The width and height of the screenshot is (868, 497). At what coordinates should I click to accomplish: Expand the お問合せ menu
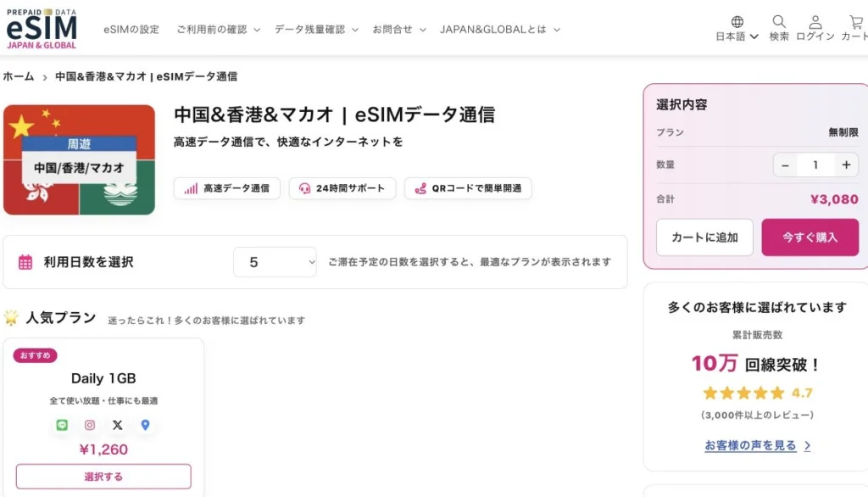[x=398, y=30]
